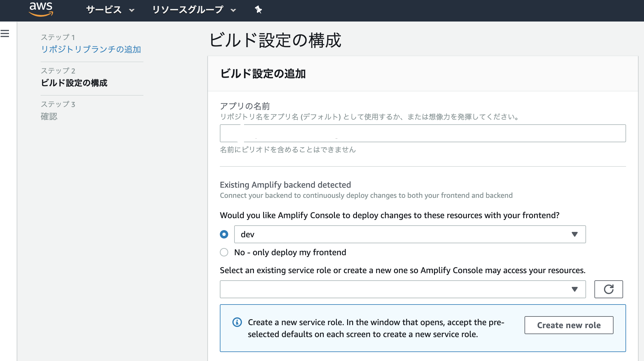Expand the リソースグループ dropdown
644x361 pixels.
pyautogui.click(x=233, y=10)
